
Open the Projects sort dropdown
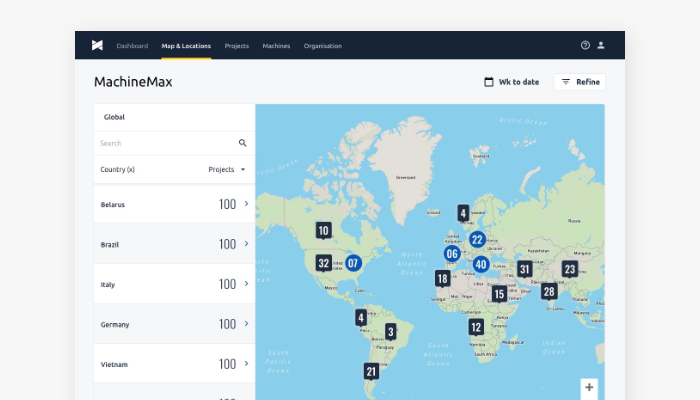tap(227, 170)
